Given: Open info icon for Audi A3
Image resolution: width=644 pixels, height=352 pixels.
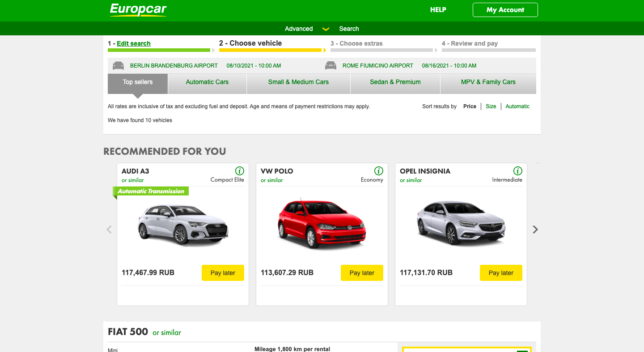Looking at the screenshot, I should coord(240,171).
